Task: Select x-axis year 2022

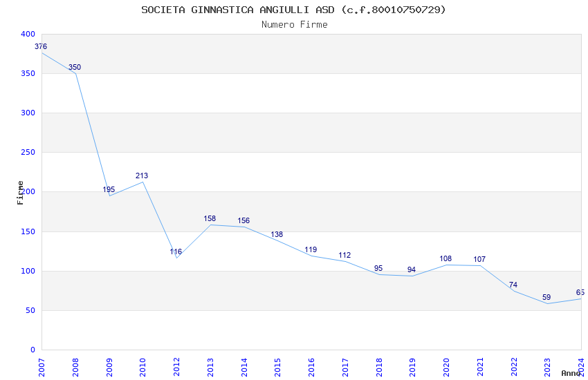Action: point(514,368)
